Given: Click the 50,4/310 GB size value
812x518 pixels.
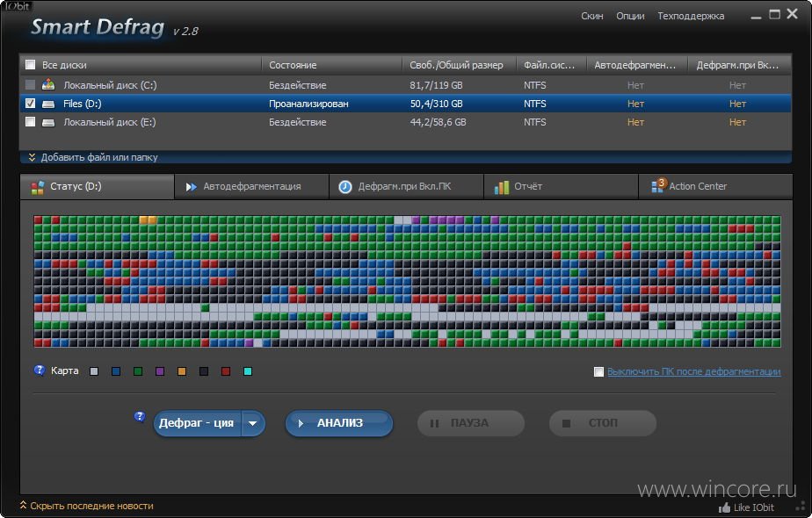Looking at the screenshot, I should tap(436, 104).
